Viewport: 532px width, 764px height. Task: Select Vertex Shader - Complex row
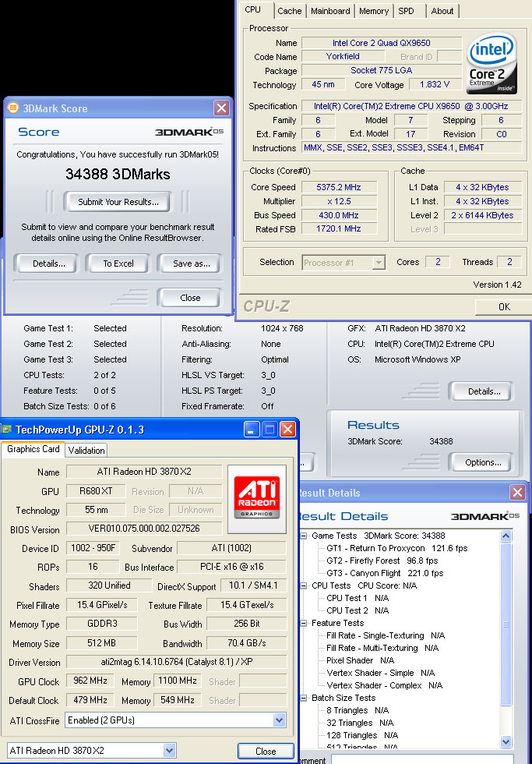[385, 685]
